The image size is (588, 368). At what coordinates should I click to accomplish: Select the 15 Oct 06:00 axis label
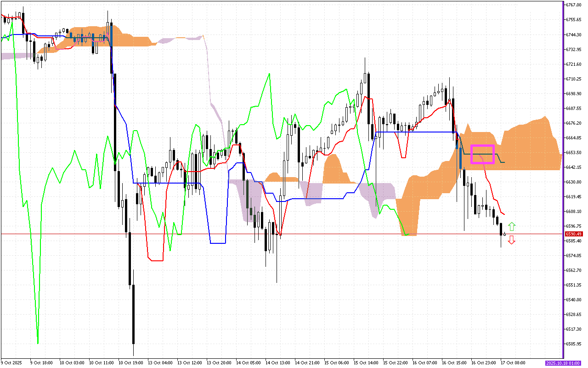click(x=338, y=362)
